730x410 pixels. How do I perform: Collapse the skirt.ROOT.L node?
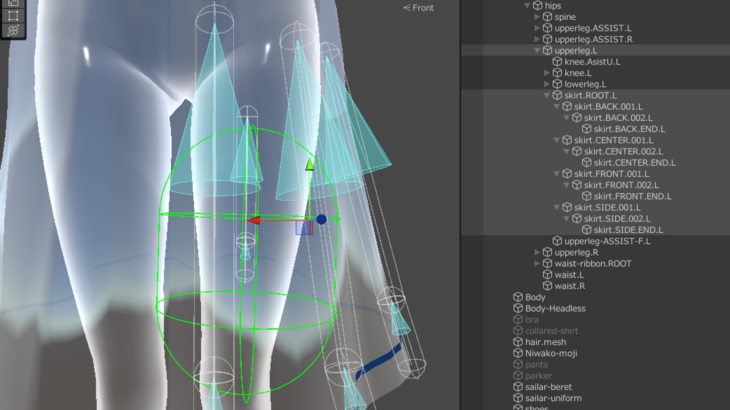[x=547, y=95]
